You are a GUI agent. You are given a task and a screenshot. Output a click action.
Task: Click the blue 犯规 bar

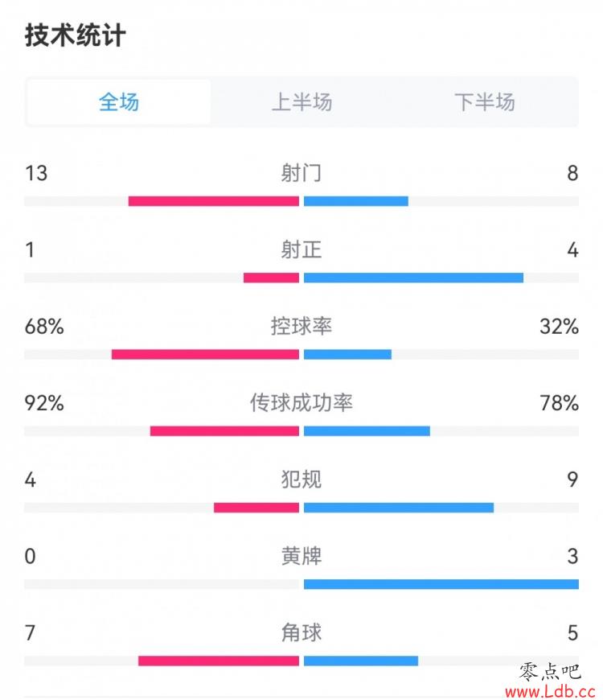[399, 508]
